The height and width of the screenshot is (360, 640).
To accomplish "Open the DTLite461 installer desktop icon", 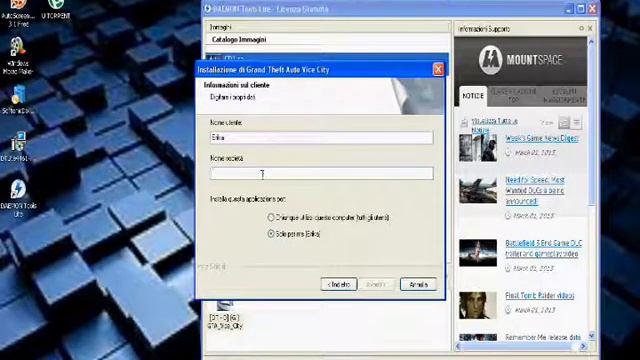I will (x=17, y=146).
